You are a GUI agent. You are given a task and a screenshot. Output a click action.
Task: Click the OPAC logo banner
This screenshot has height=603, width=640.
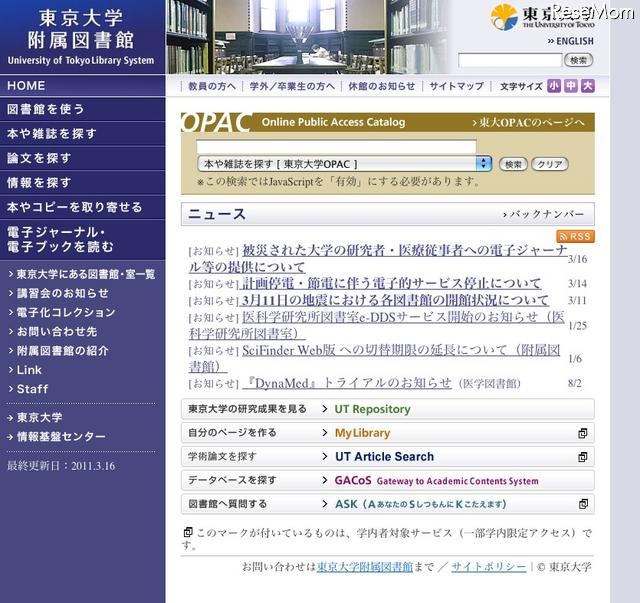[216, 122]
